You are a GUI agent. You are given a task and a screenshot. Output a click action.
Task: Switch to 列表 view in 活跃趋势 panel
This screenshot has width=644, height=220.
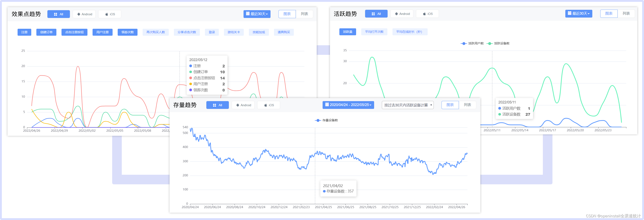click(626, 13)
